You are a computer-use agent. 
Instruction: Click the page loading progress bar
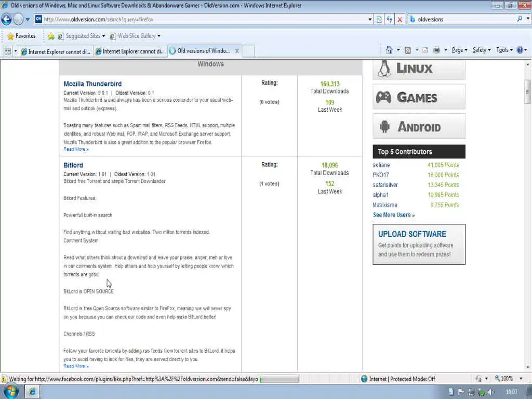pos(279,379)
